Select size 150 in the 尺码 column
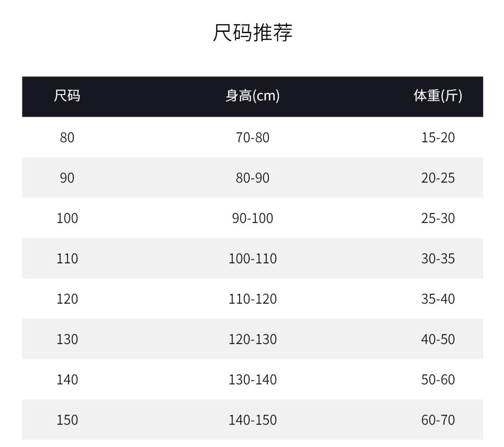This screenshot has height=447, width=504. tap(67, 420)
